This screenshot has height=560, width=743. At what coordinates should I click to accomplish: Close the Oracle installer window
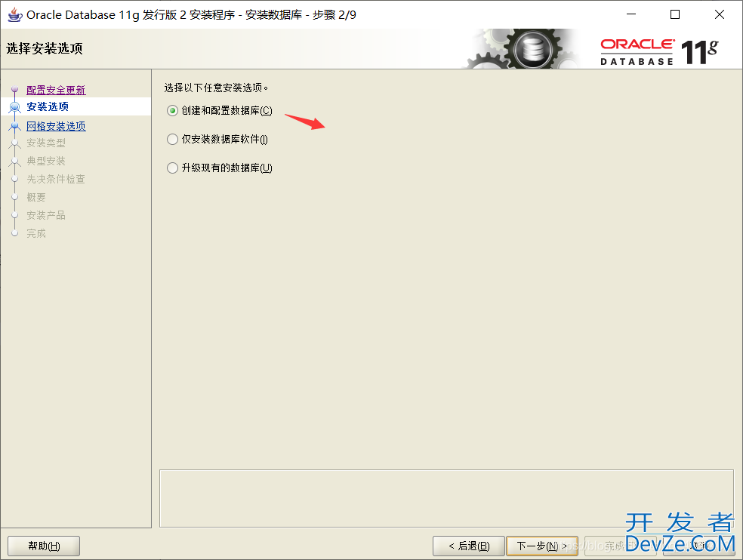point(720,14)
